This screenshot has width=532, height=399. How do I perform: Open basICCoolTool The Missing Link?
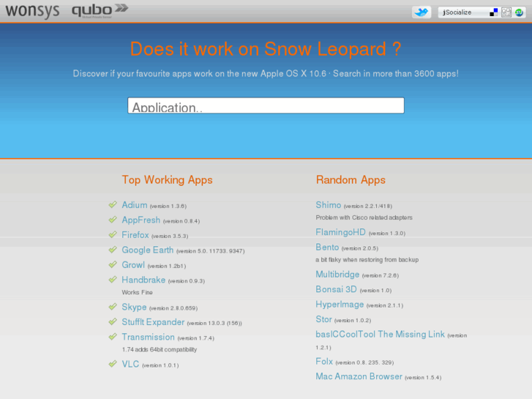tap(380, 334)
